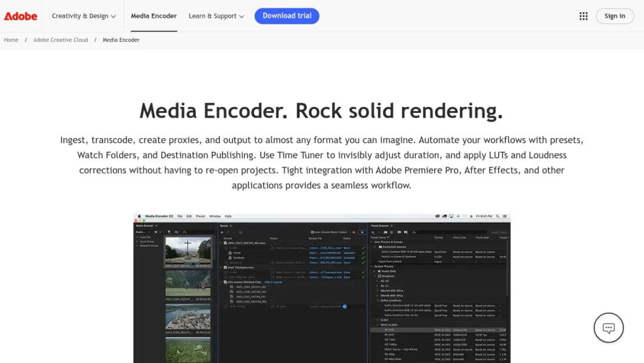Click the heading "Media Encoder. Rock solid rendering."

click(321, 111)
